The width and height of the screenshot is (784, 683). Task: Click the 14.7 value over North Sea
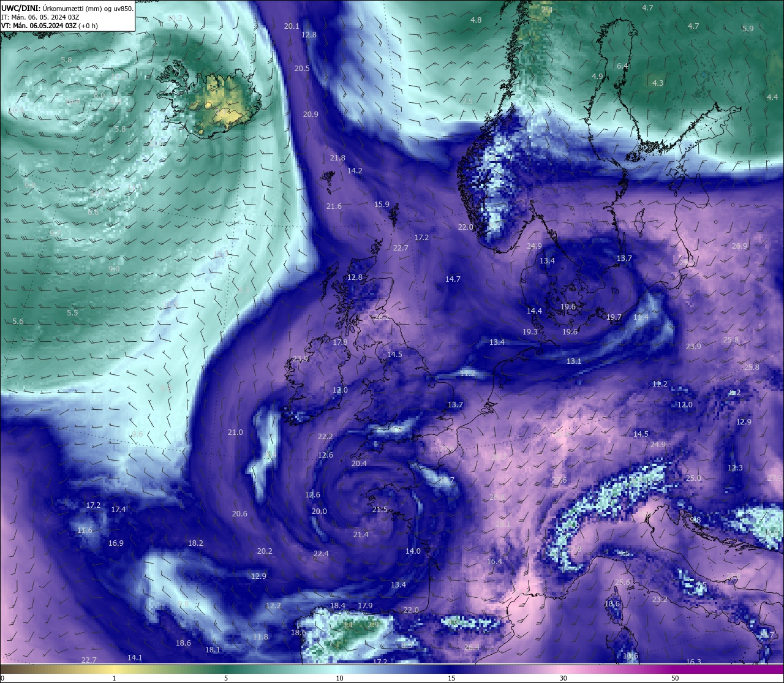453,279
